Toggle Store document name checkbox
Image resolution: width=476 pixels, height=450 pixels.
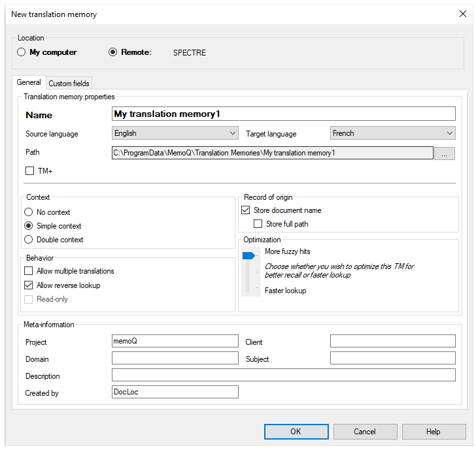click(246, 210)
